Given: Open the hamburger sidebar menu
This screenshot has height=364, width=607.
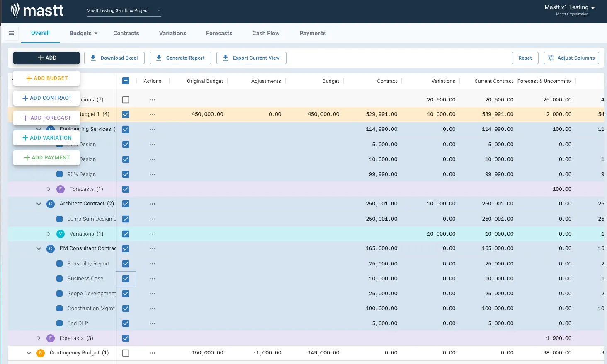Looking at the screenshot, I should [11, 33].
